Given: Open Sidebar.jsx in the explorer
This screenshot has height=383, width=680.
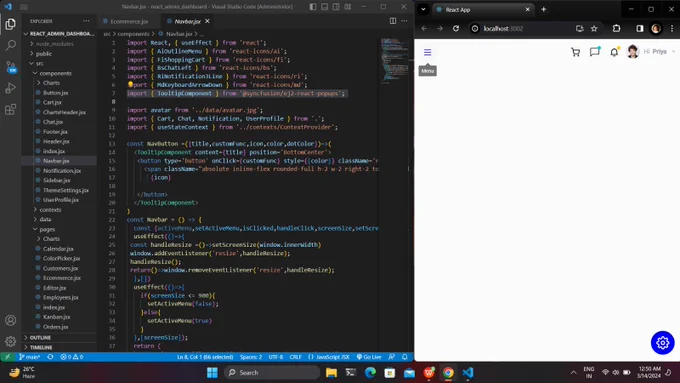Looking at the screenshot, I should (x=56, y=180).
